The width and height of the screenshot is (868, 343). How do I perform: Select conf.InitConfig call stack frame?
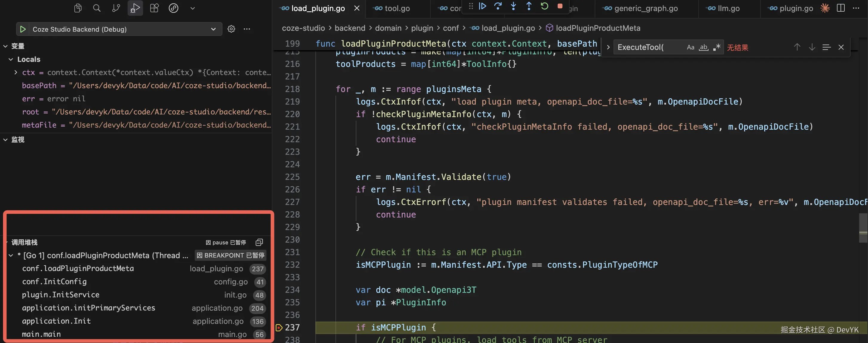[54, 282]
